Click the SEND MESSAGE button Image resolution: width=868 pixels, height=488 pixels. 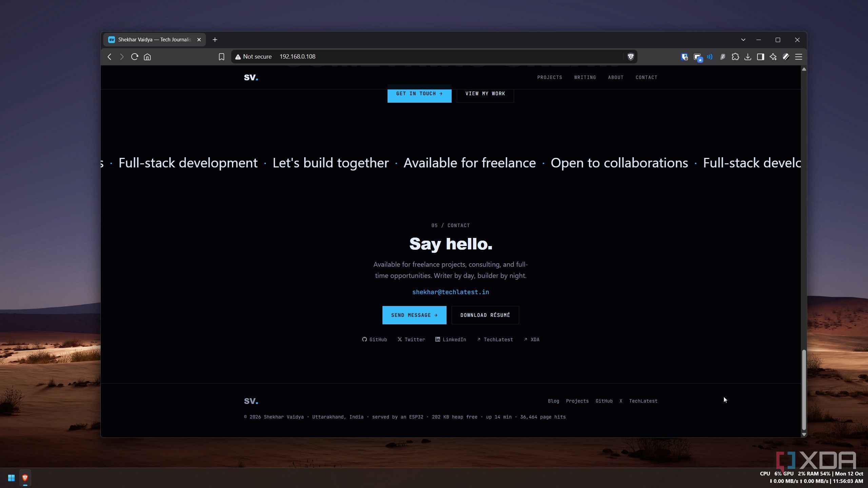414,315
